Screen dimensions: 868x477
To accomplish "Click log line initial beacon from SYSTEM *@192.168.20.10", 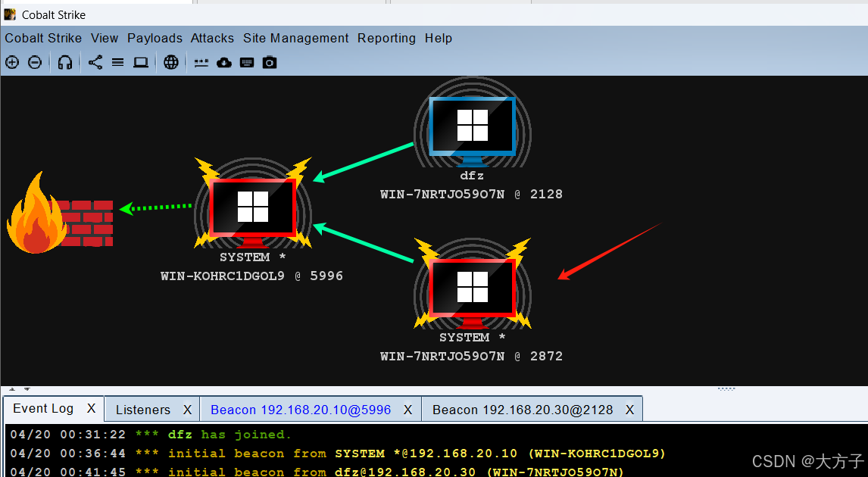I will [x=338, y=454].
